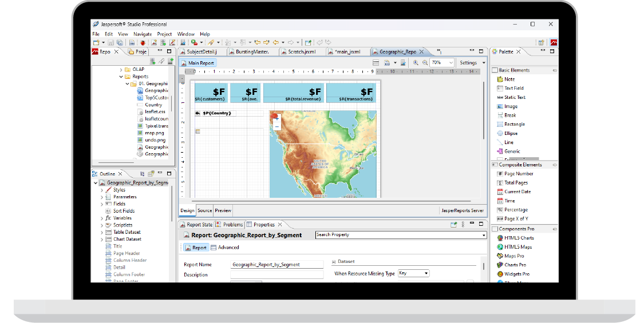This screenshot has height=323, width=644.
Task: Open the Settings dropdown arrow
Action: click(x=484, y=63)
